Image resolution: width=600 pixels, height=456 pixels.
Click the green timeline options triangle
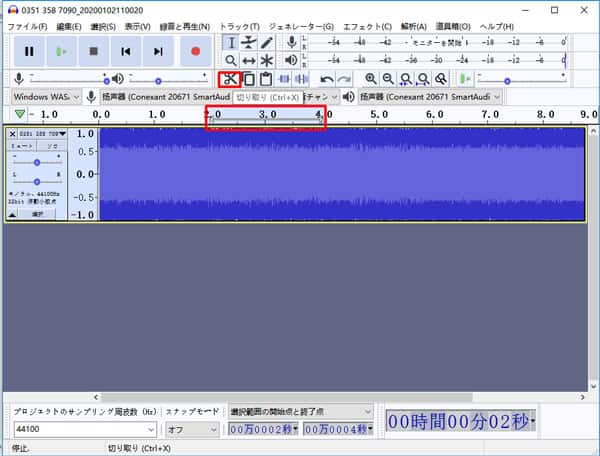[20, 114]
